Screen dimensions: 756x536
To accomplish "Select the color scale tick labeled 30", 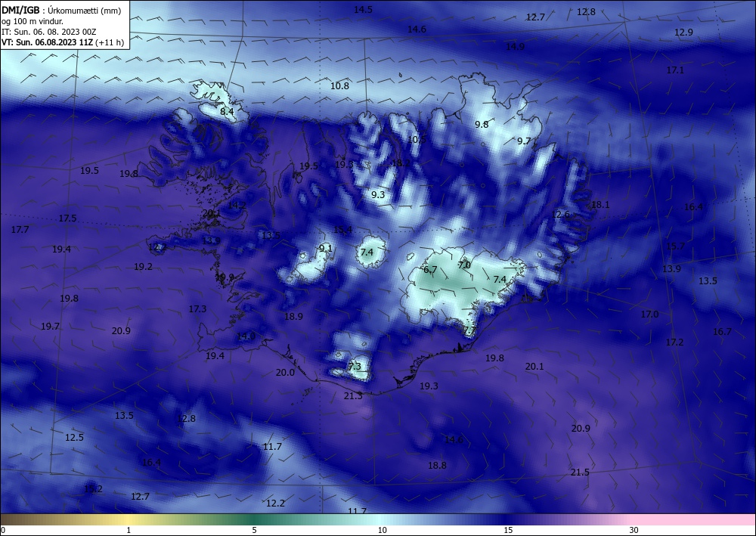I will point(634,530).
